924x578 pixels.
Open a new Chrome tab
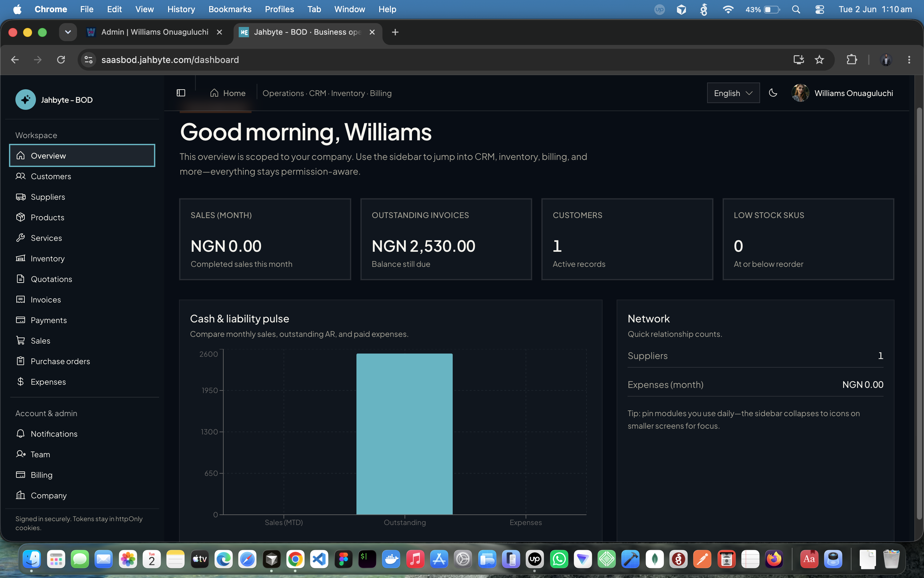[x=395, y=32]
